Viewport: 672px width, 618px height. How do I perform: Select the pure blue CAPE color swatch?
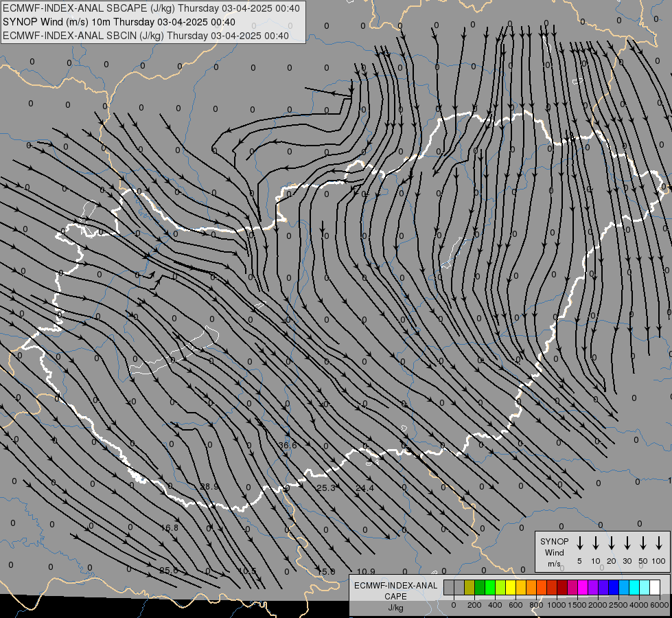click(613, 587)
